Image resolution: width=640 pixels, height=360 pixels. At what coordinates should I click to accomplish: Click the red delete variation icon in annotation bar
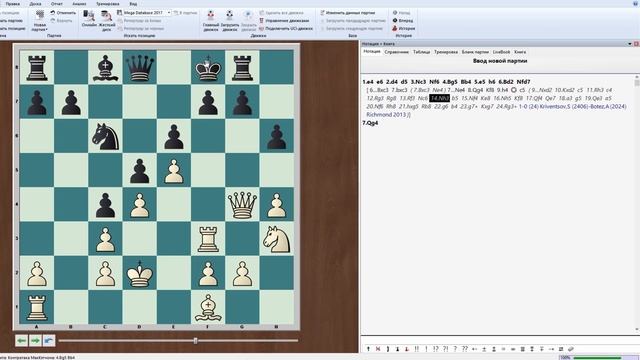point(378,349)
